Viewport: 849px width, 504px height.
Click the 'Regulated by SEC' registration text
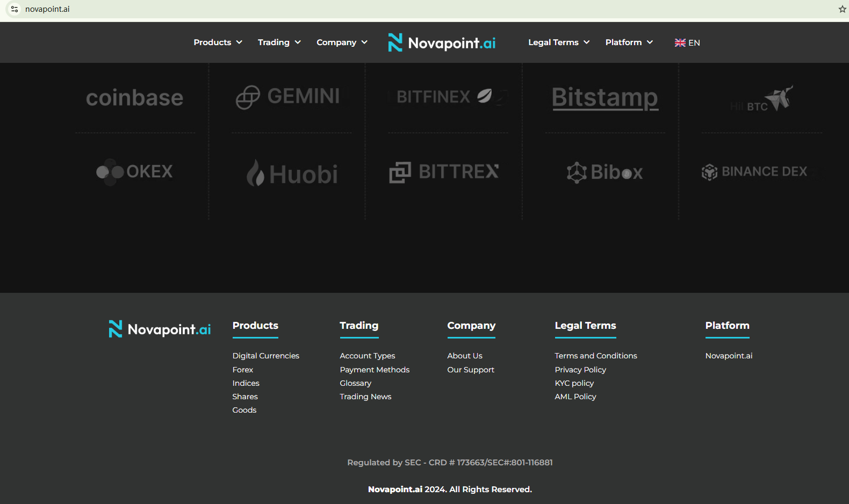tap(450, 463)
